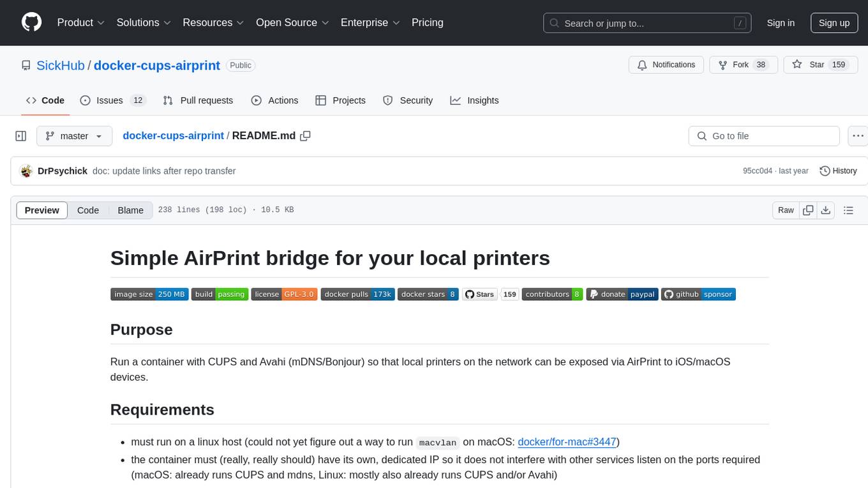Switch to the Code view

[88, 210]
